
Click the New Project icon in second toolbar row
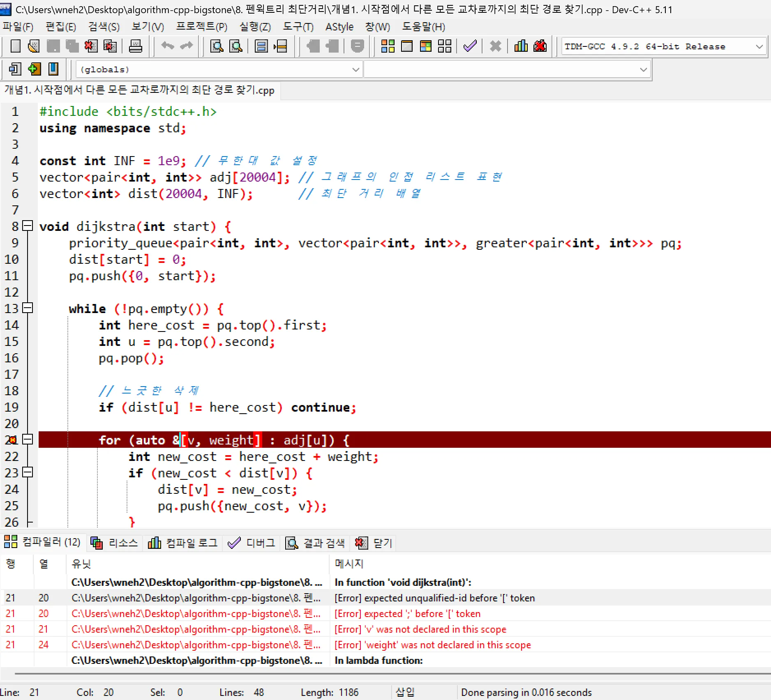tap(15, 69)
